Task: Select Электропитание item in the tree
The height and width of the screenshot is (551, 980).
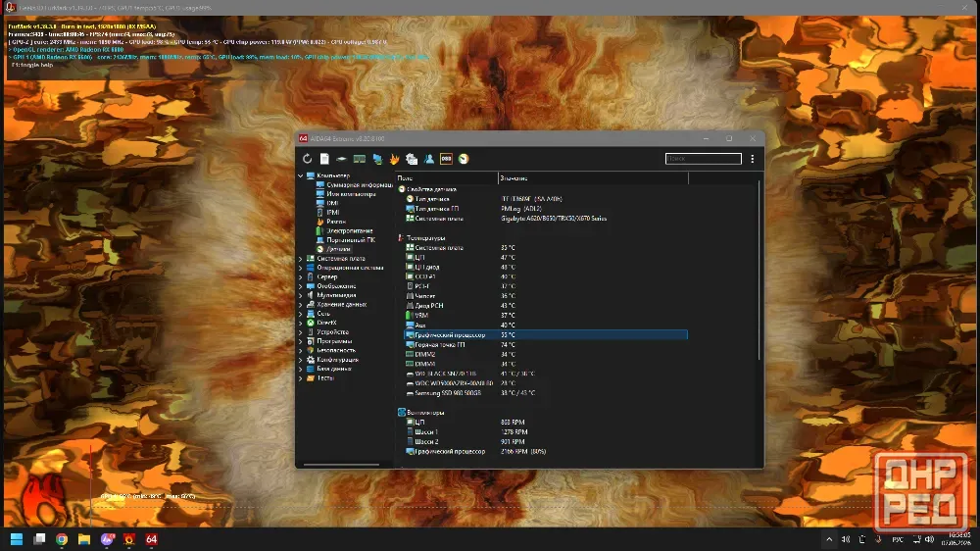Action: coord(350,230)
